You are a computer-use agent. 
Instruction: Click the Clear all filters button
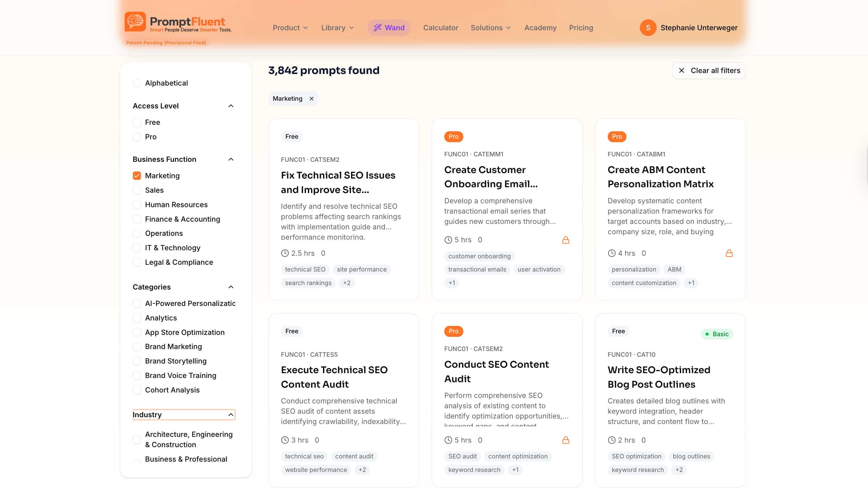tap(709, 70)
